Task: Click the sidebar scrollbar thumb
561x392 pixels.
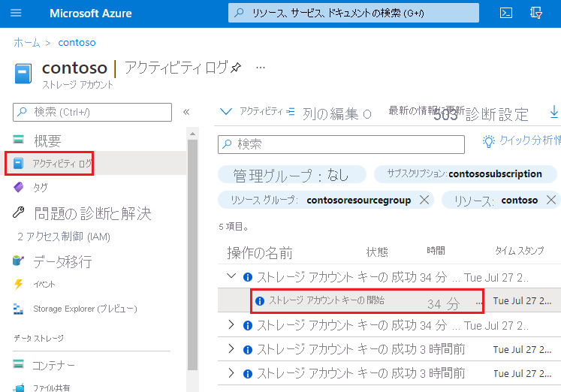Action: pyautogui.click(x=192, y=255)
